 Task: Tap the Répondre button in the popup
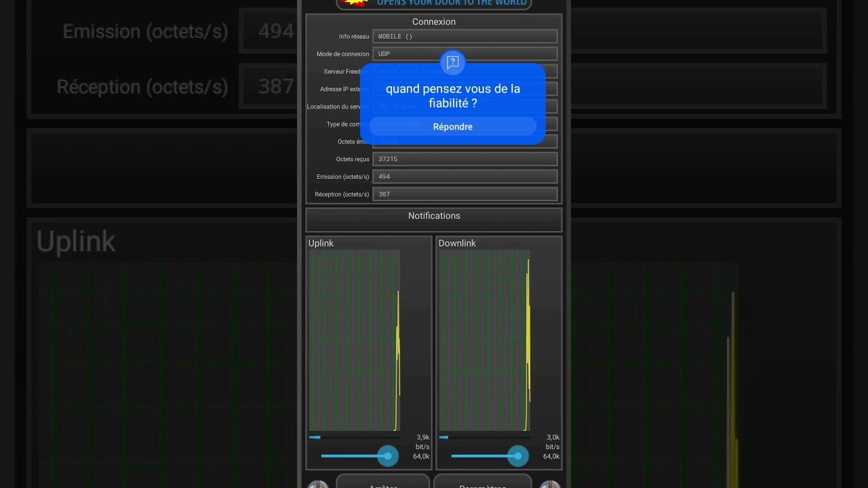452,127
